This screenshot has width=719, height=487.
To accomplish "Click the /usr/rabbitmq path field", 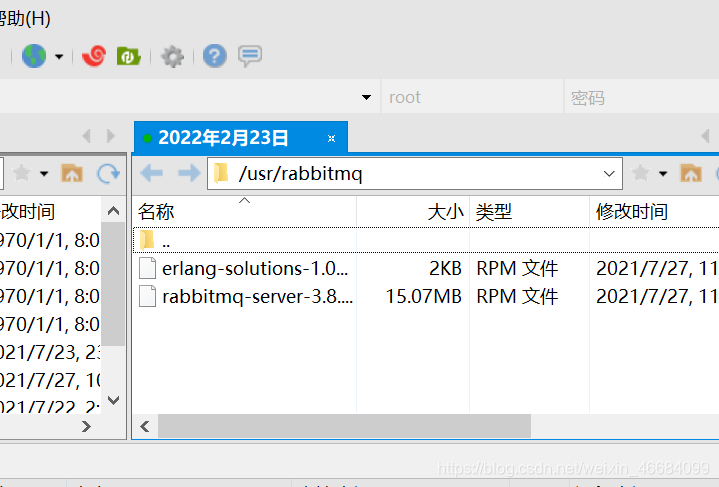I will pos(415,173).
